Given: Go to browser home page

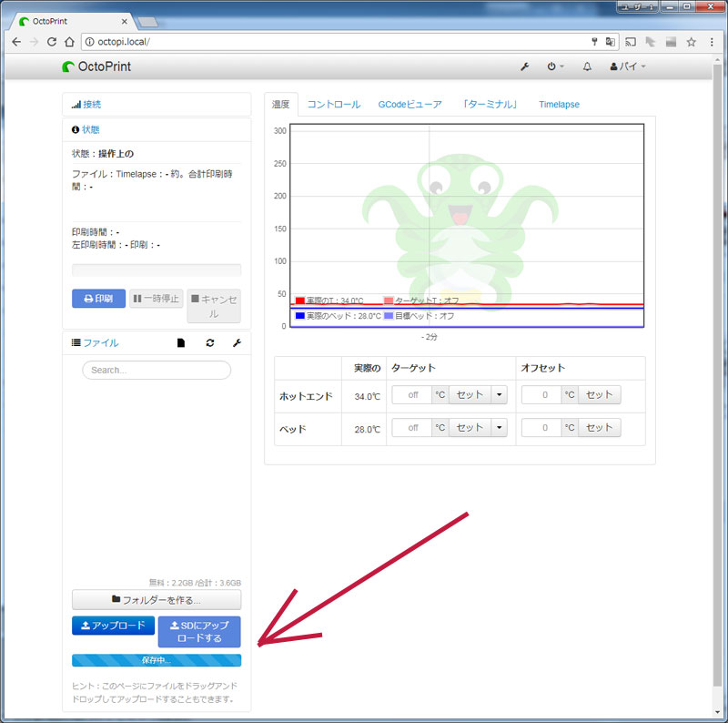Looking at the screenshot, I should (x=70, y=42).
